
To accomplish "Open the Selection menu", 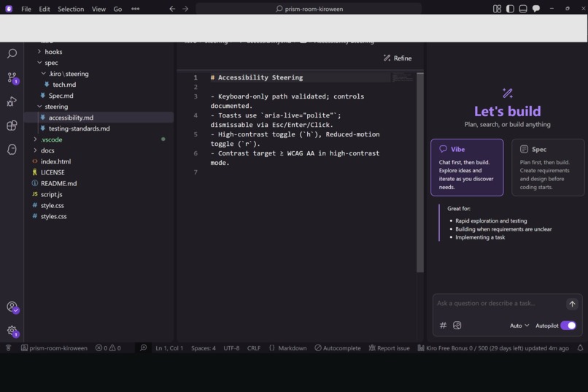I will [71, 9].
